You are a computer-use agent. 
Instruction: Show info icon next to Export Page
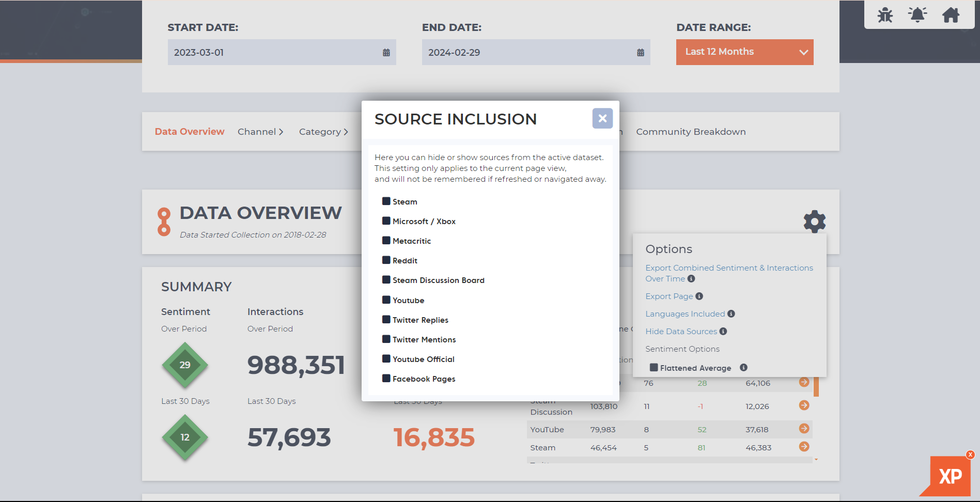pos(699,296)
